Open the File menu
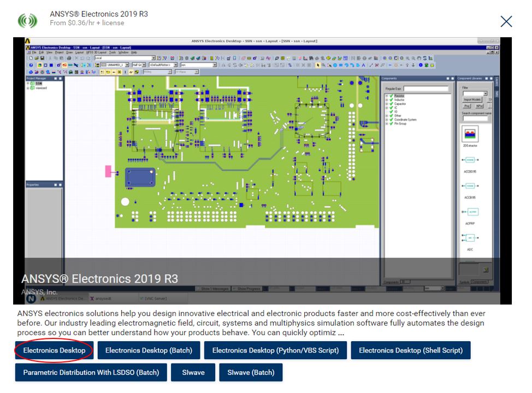Image resolution: width=532 pixels, height=393 pixels. click(x=34, y=52)
